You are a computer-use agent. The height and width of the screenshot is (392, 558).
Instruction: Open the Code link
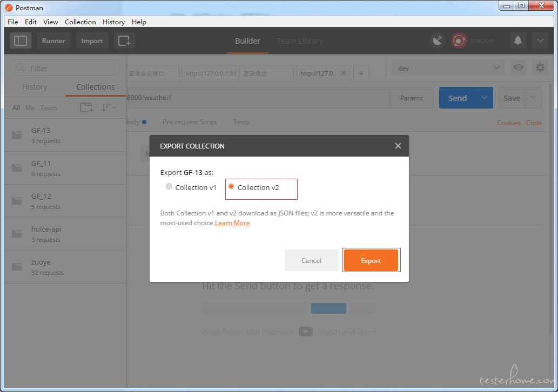click(534, 123)
